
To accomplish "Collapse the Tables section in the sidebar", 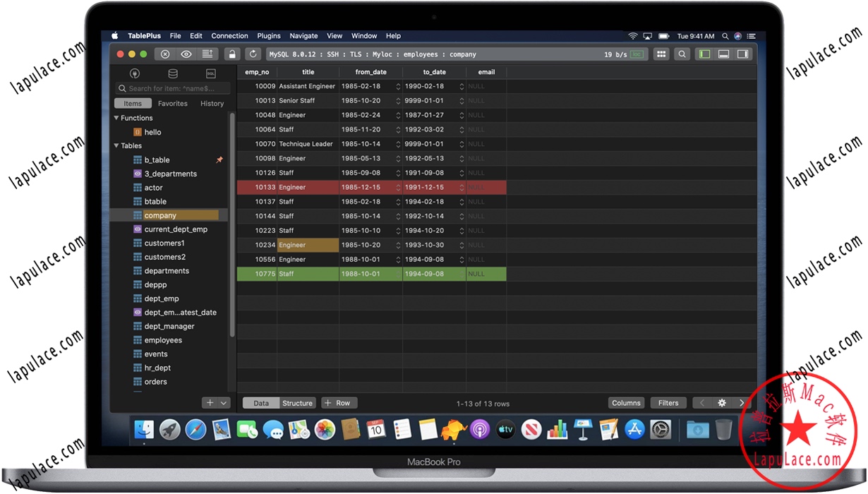I will point(116,145).
